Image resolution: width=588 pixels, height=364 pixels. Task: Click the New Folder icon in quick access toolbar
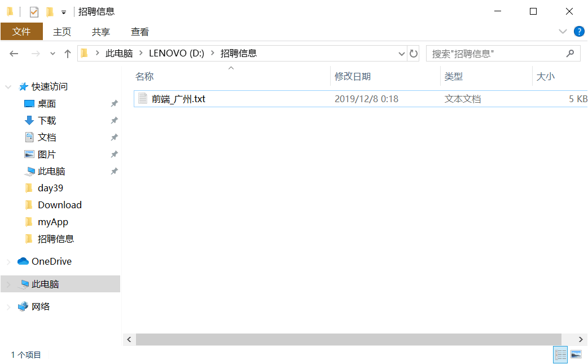pyautogui.click(x=50, y=12)
